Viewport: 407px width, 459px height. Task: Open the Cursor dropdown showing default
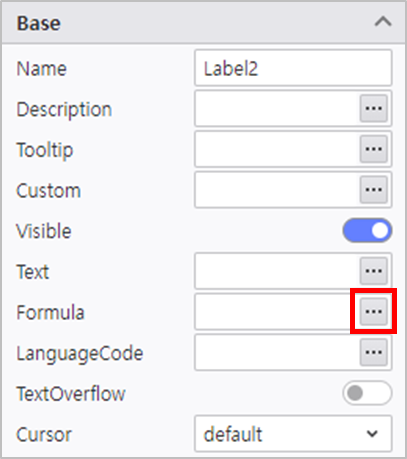click(293, 434)
